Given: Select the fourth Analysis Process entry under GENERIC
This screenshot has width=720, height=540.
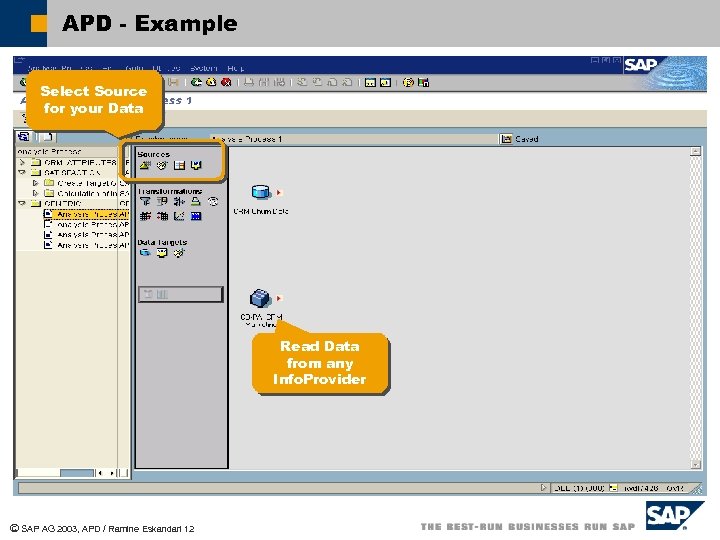Looking at the screenshot, I should point(86,245).
